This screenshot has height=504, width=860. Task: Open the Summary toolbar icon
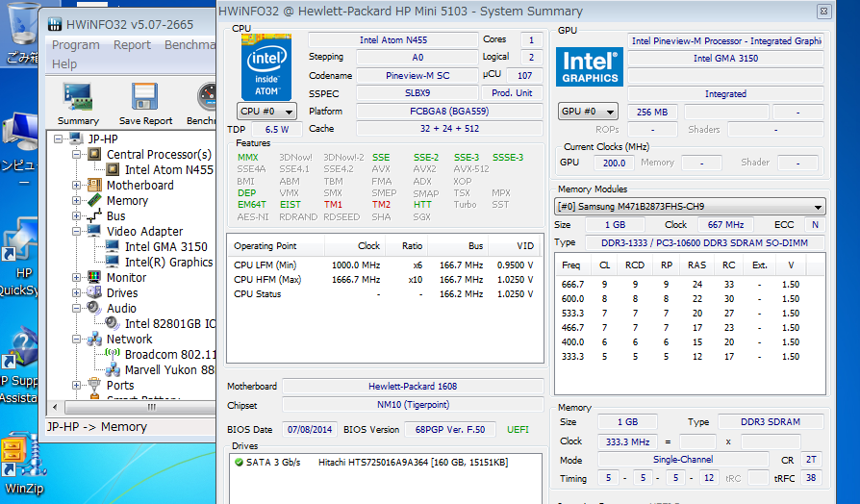tap(77, 97)
